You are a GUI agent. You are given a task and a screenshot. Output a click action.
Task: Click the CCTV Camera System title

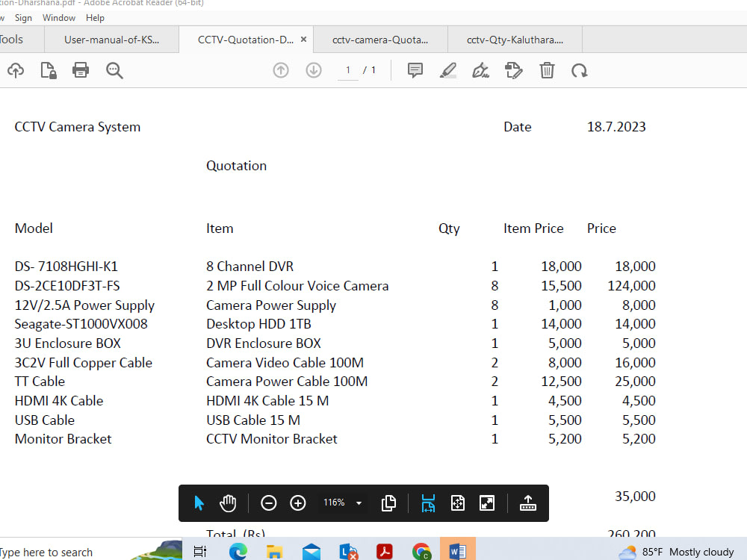[78, 127]
